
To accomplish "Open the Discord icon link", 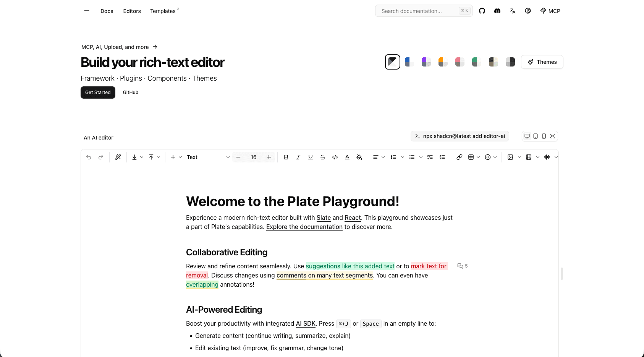I will (x=497, y=11).
